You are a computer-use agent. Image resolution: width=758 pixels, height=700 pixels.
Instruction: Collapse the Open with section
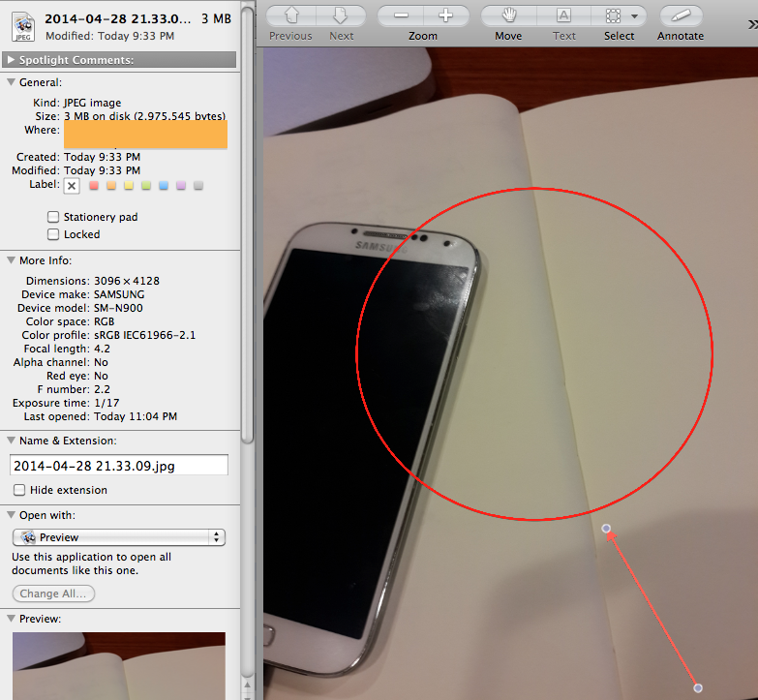click(11, 515)
